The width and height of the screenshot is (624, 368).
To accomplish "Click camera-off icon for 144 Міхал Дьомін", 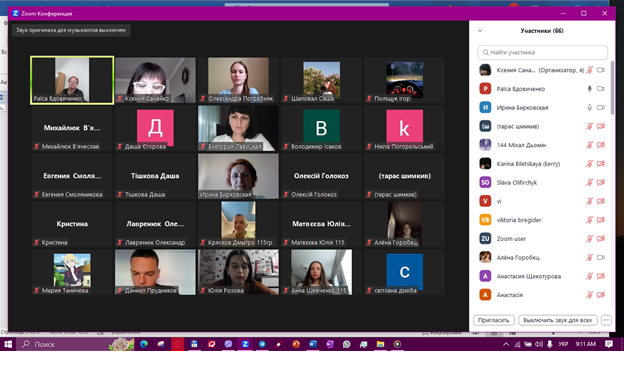I will coord(601,145).
